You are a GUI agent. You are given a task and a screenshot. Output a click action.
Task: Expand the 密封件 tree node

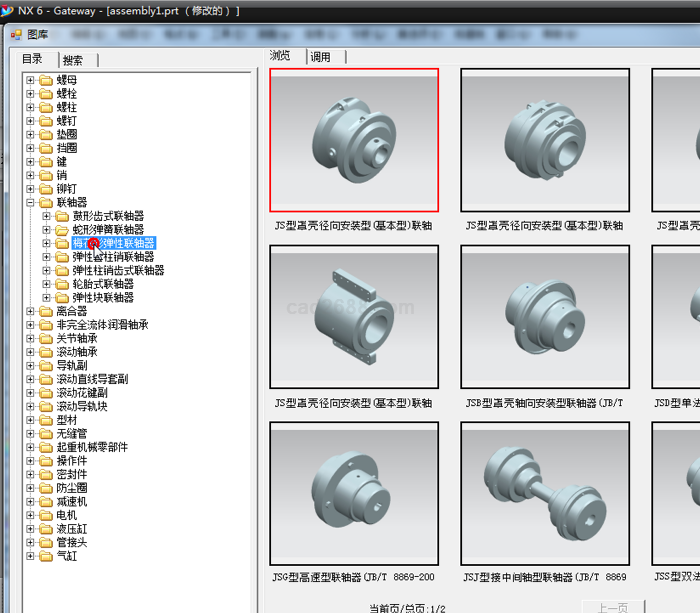[31, 475]
